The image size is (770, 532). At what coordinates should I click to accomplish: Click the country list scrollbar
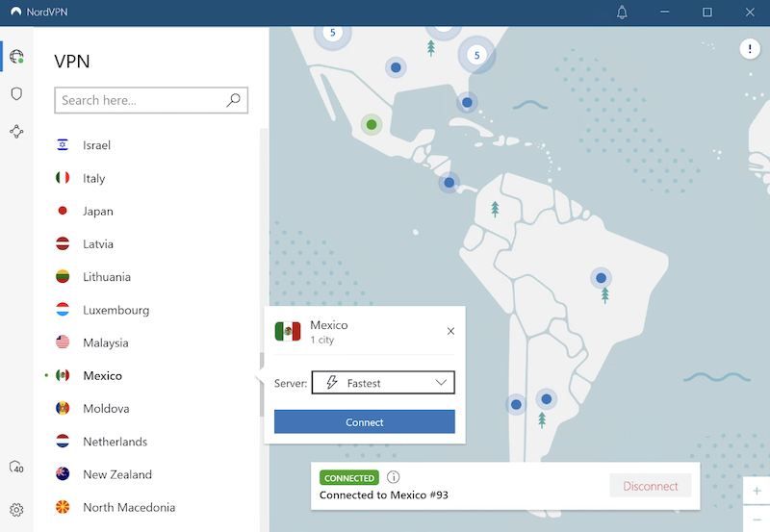coord(263,384)
